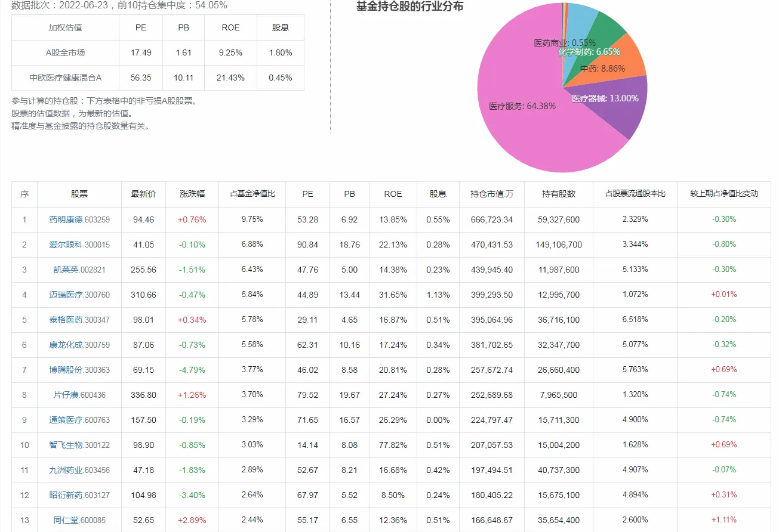Image resolution: width=779 pixels, height=532 pixels.
Task: Click the market PE value 17.49
Action: [x=141, y=52]
